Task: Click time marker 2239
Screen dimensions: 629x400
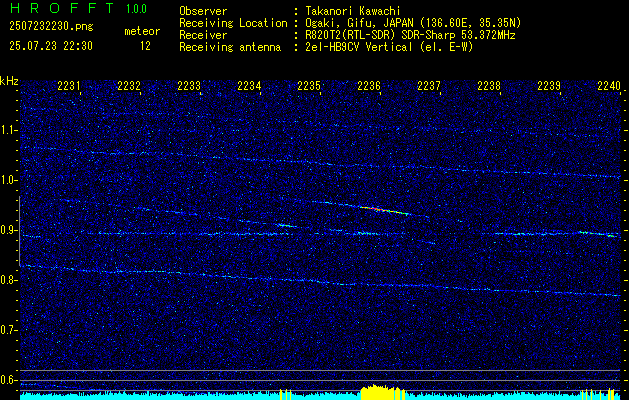Action: pyautogui.click(x=549, y=85)
